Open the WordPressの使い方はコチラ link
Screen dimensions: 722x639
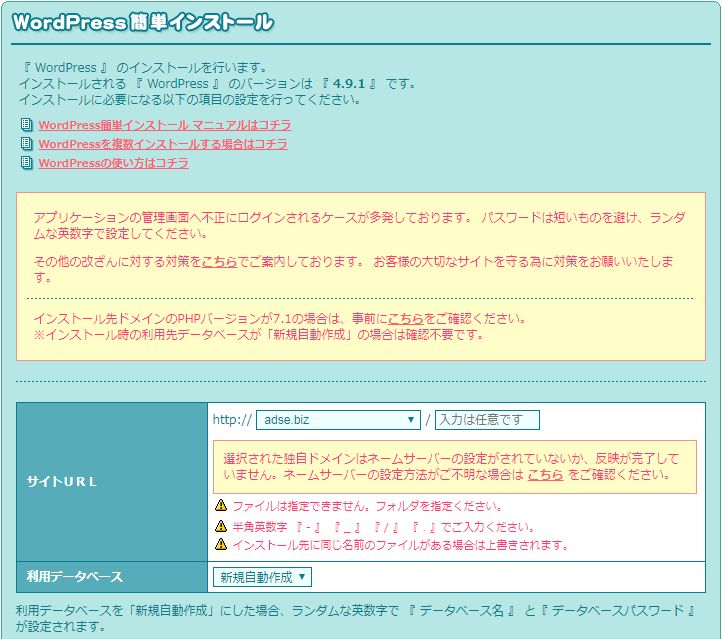(114, 163)
